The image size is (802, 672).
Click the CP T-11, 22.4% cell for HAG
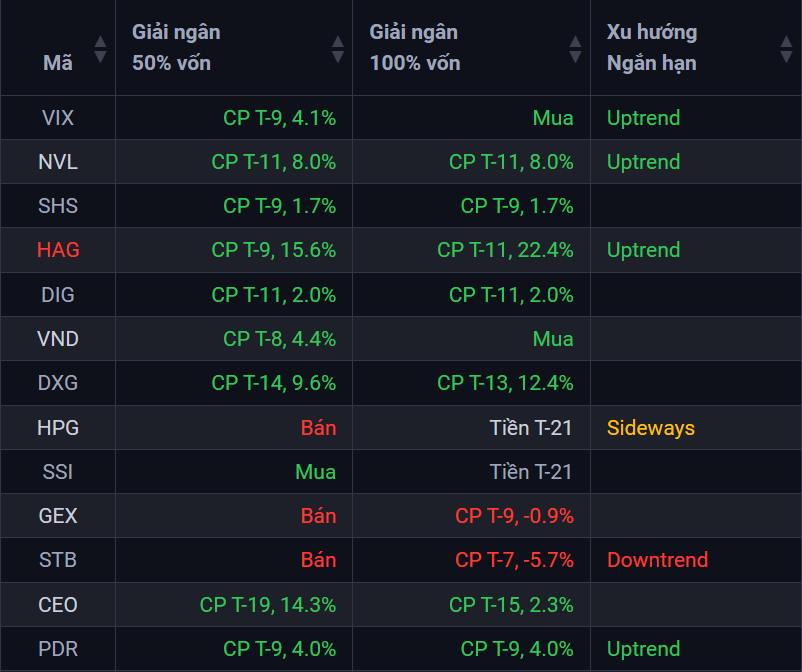505,250
